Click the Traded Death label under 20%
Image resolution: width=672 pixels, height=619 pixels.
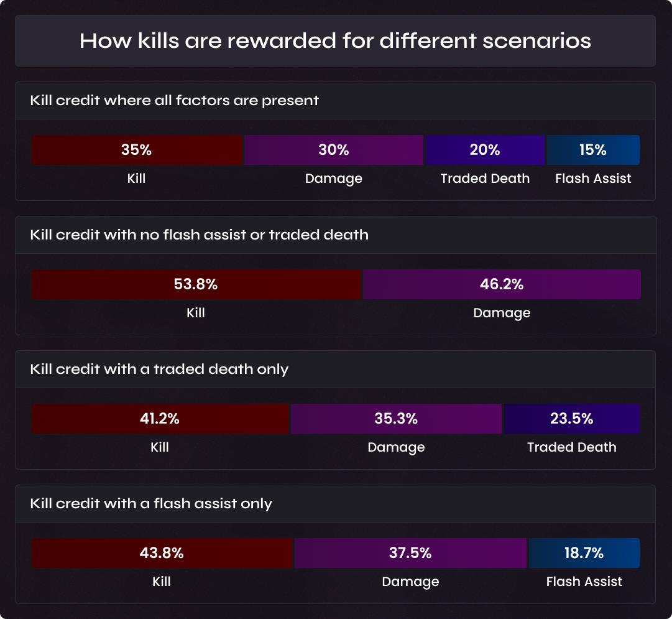click(485, 178)
